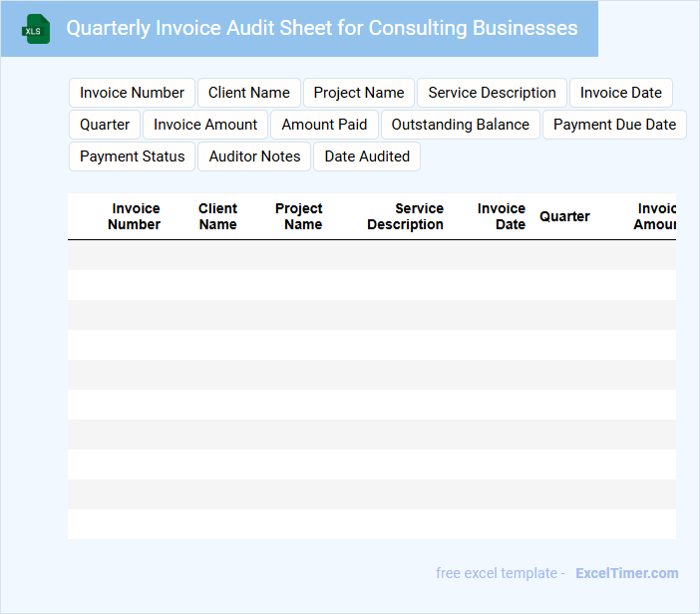Click the first empty table row
The height and width of the screenshot is (614, 700).
point(371,255)
